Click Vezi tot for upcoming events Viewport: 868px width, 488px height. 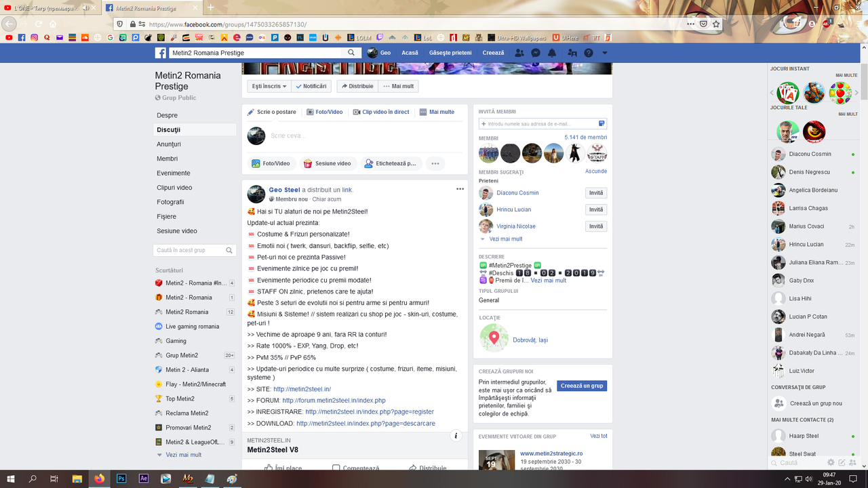[x=599, y=436]
